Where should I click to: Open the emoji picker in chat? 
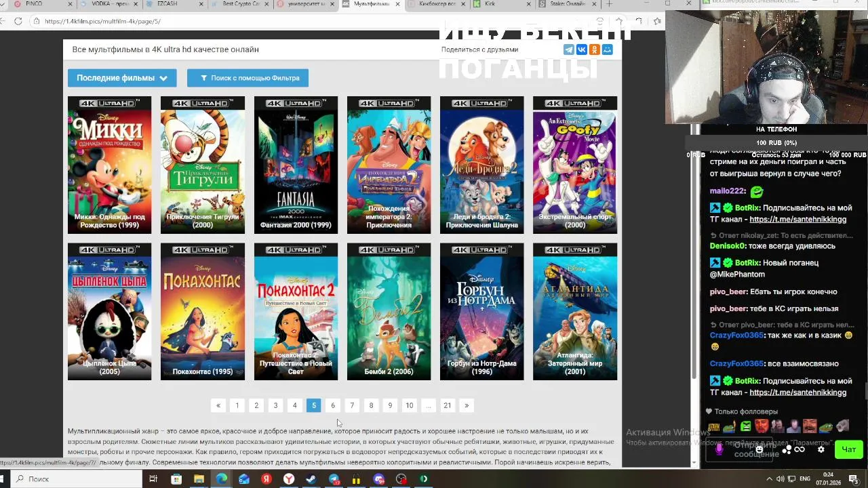[x=759, y=449]
